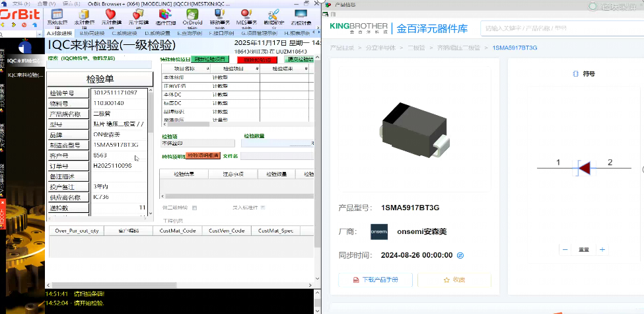Switch to G.项目管理示例 tab
The height and width of the screenshot is (314, 644).
click(x=259, y=33)
